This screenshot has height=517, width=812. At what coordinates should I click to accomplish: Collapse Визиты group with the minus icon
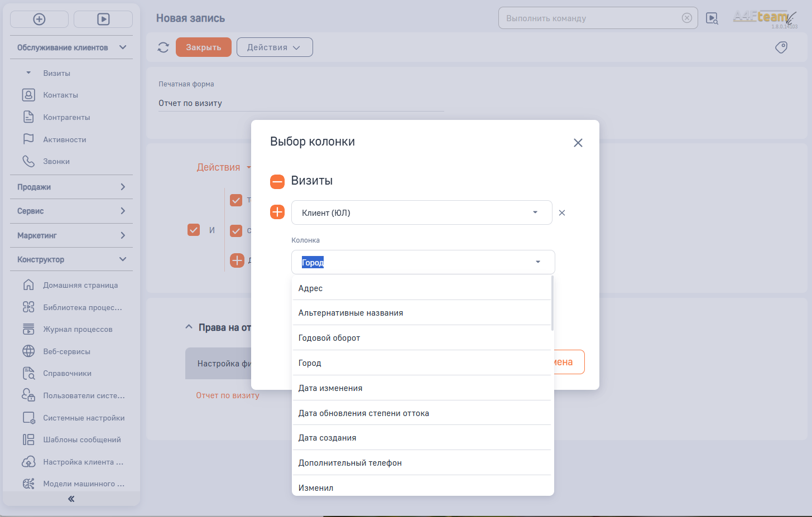[277, 181]
